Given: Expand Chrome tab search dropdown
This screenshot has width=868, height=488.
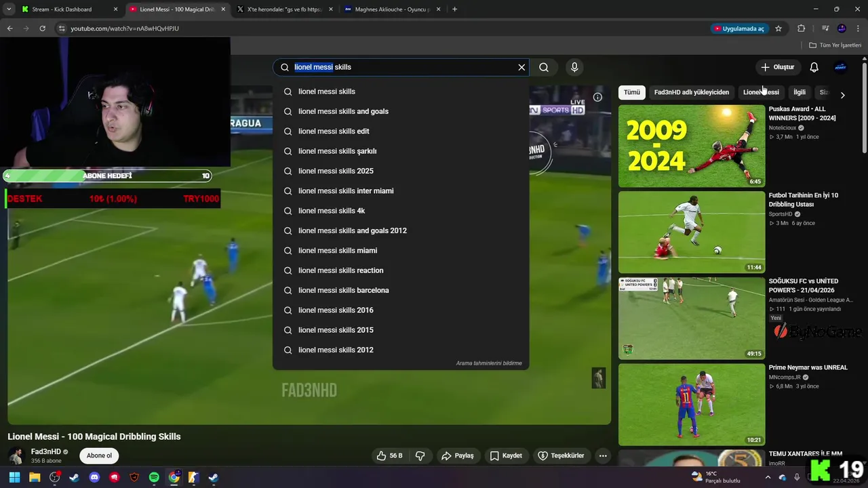Looking at the screenshot, I should click(9, 9).
